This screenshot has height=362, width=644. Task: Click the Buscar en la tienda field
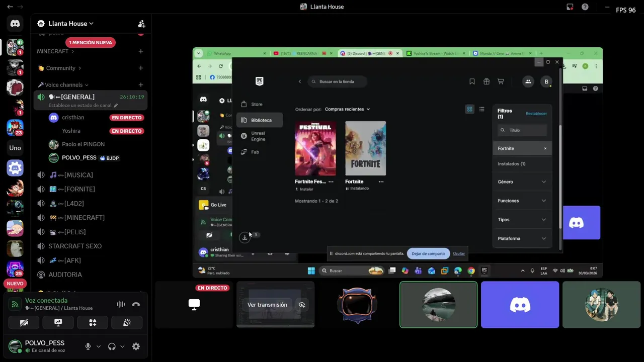click(x=337, y=81)
